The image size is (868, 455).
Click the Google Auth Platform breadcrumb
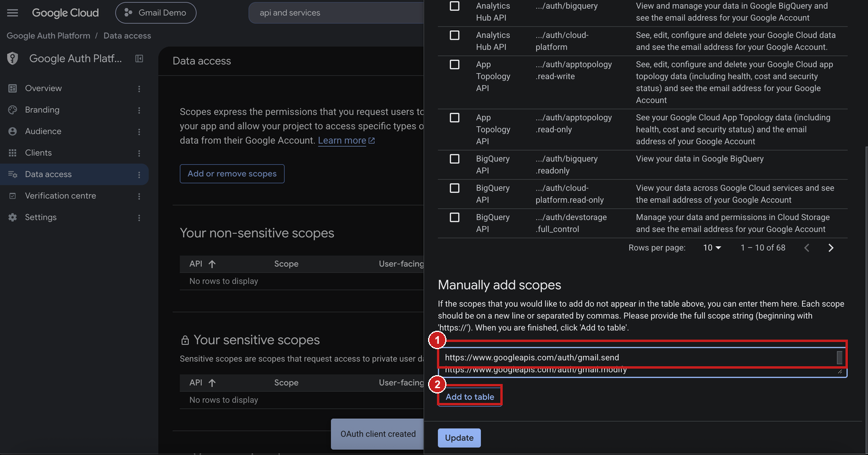click(x=49, y=36)
